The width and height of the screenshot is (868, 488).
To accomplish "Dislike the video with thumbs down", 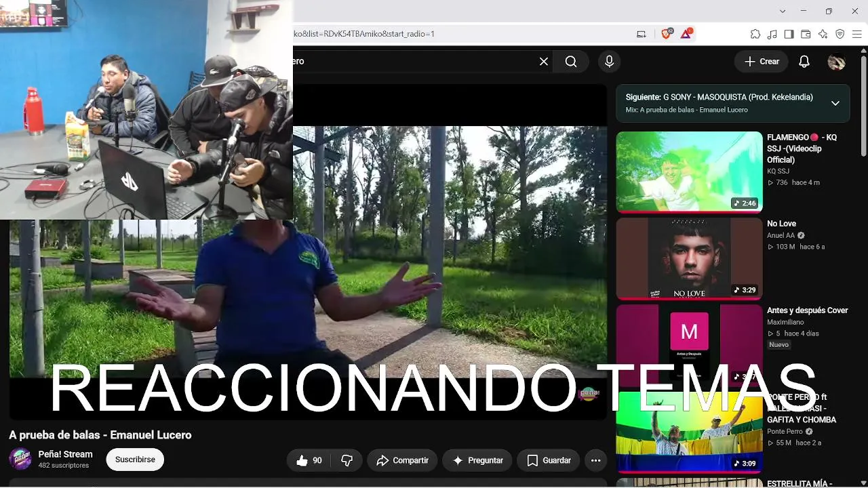I will pyautogui.click(x=347, y=460).
